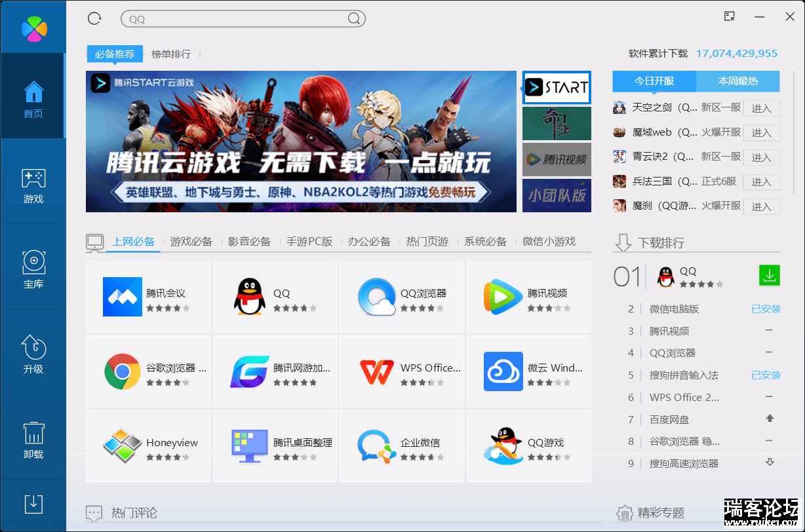Open the 腾讯会议 app tile
805x532 pixels.
(148, 297)
